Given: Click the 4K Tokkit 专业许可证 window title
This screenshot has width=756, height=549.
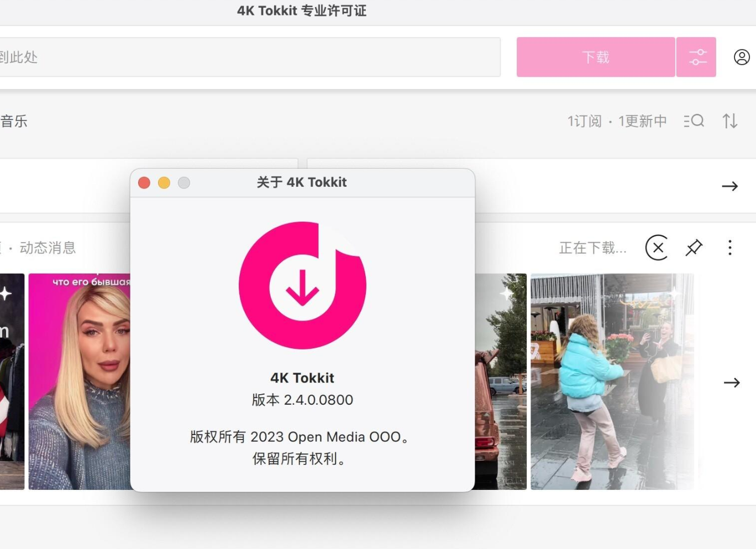Looking at the screenshot, I should click(302, 11).
